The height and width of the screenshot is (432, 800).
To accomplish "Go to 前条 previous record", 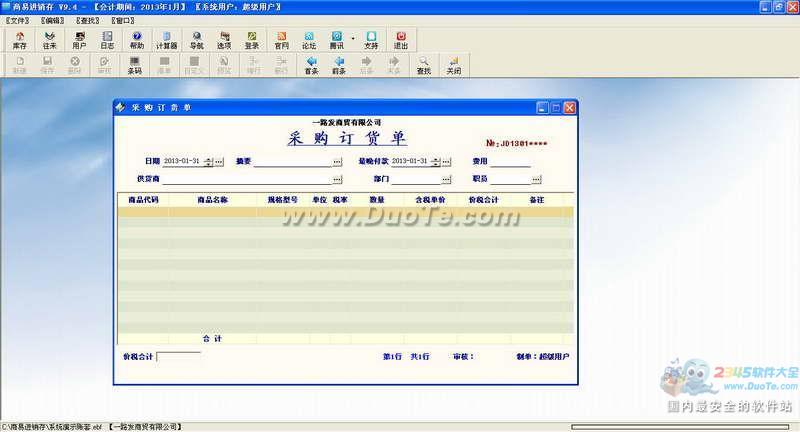I will point(339,66).
